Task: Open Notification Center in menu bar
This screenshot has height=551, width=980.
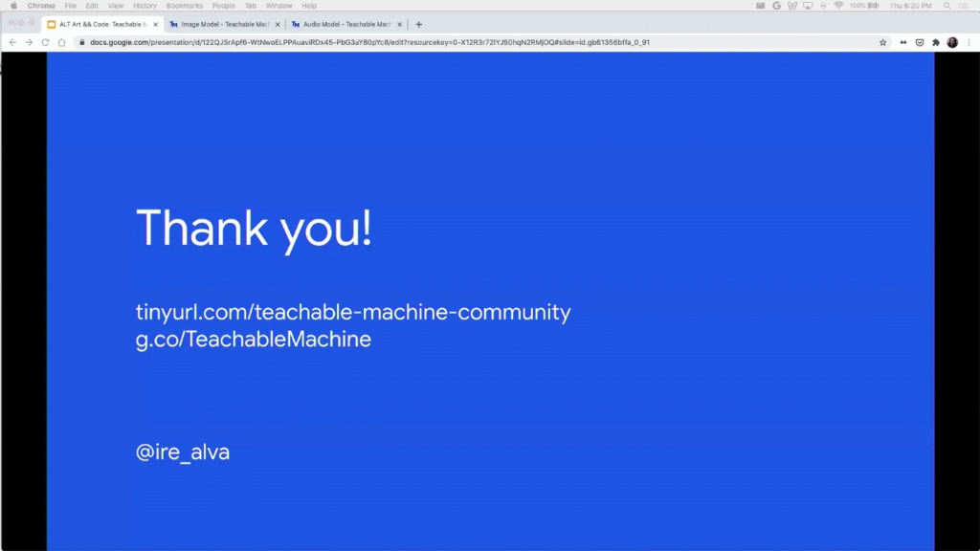Action: pos(964,6)
